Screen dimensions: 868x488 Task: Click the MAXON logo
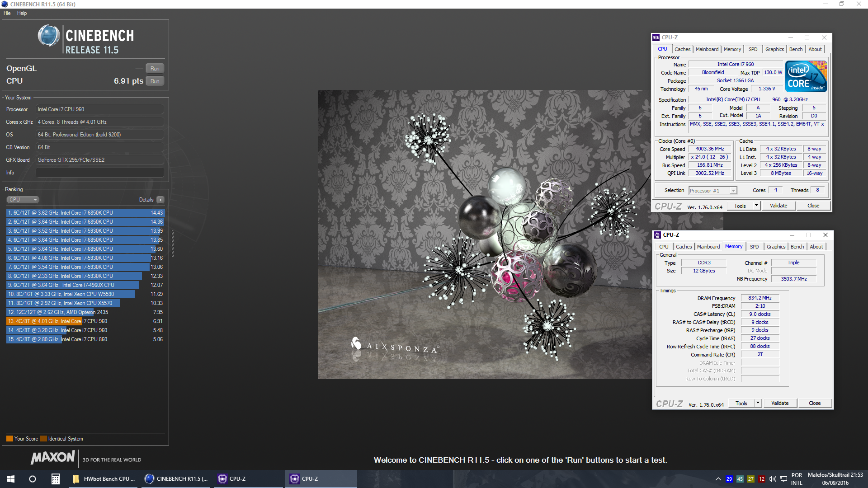click(53, 457)
